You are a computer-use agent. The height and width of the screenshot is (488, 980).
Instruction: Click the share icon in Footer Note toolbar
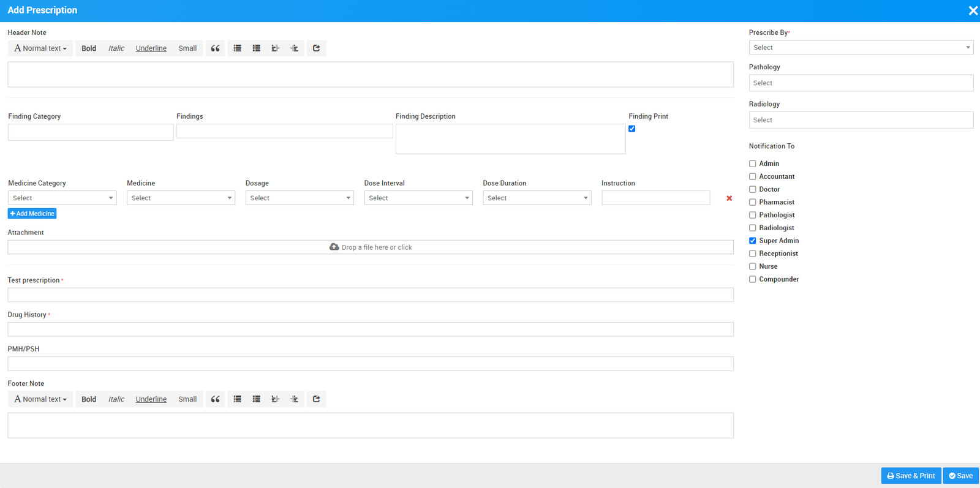pos(317,399)
